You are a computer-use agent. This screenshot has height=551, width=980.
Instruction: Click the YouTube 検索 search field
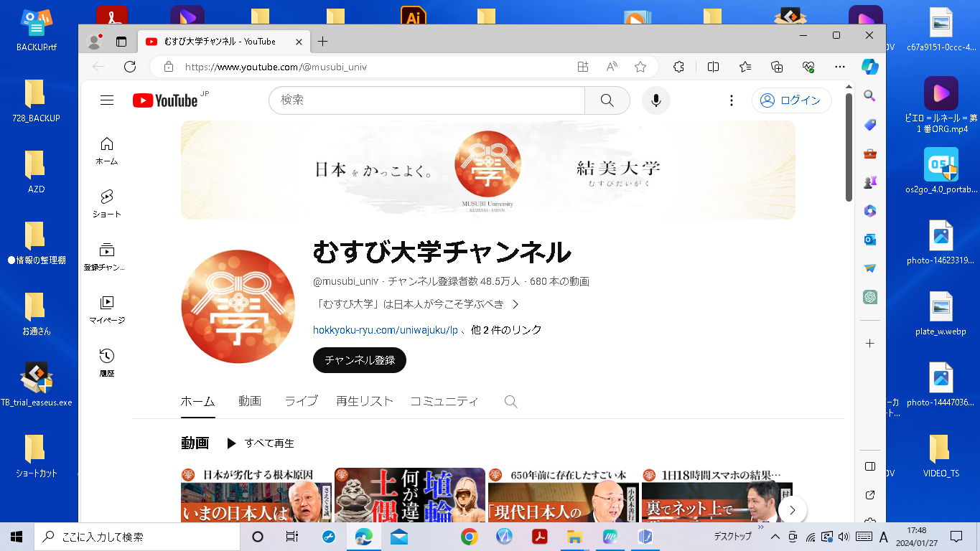tap(426, 100)
